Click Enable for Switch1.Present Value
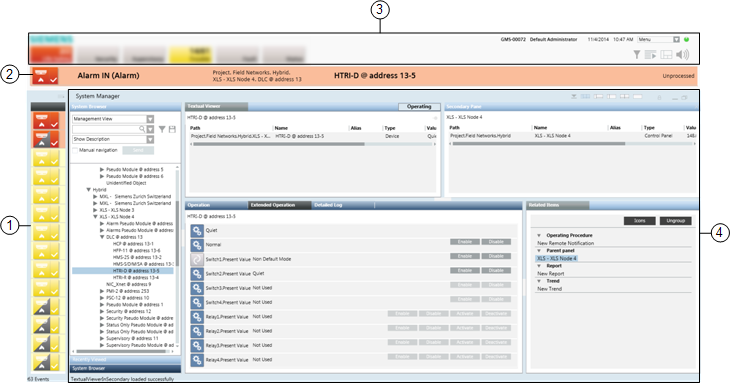The image size is (730, 383). pos(465,256)
